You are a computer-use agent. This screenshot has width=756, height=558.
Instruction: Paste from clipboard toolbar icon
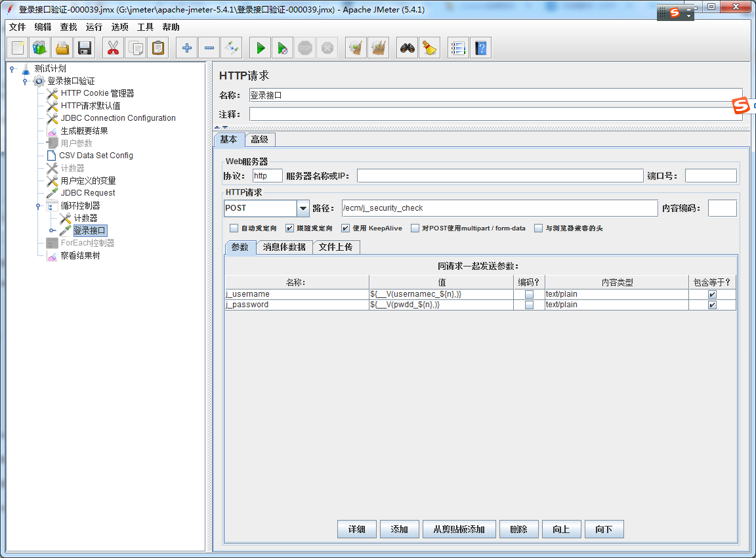coord(157,48)
